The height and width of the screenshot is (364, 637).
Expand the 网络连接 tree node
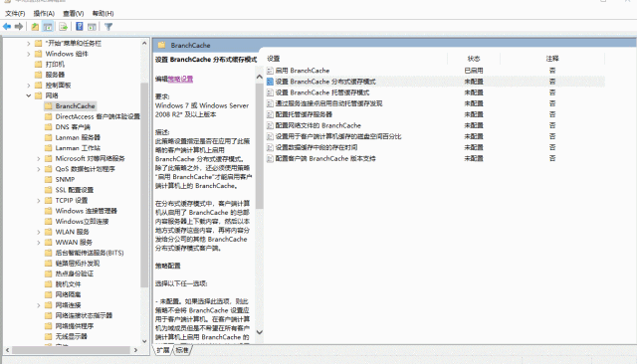click(x=39, y=305)
